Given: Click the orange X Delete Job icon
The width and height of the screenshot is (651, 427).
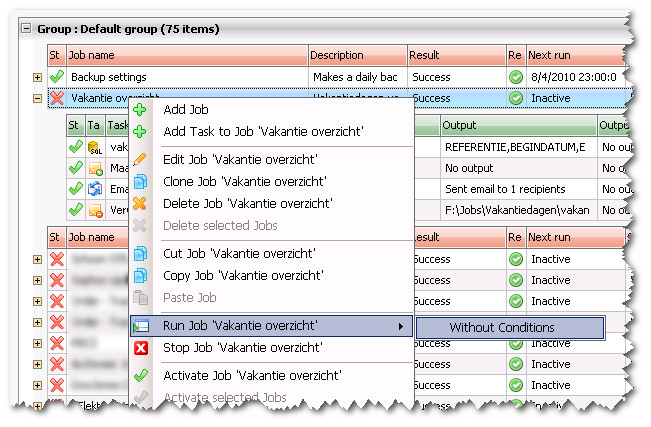Looking at the screenshot, I should tap(141, 203).
